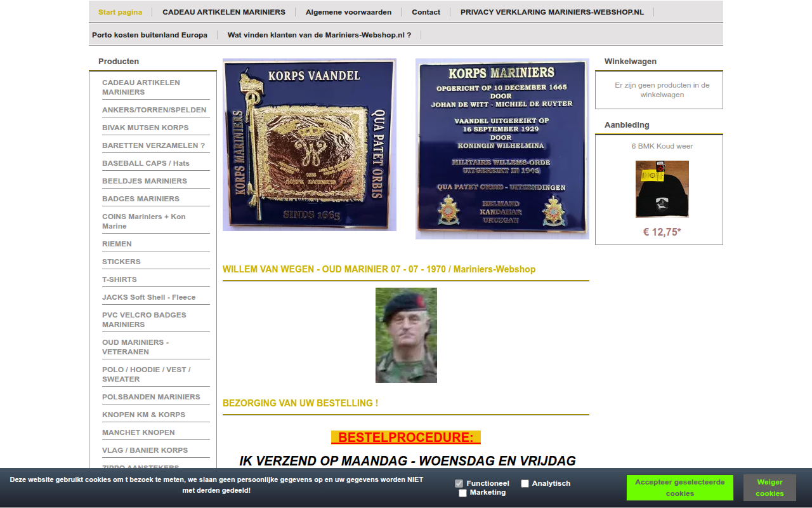Click the BEZORGING VAN UW BESTELLING heading
This screenshot has height=508, width=812.
300,403
